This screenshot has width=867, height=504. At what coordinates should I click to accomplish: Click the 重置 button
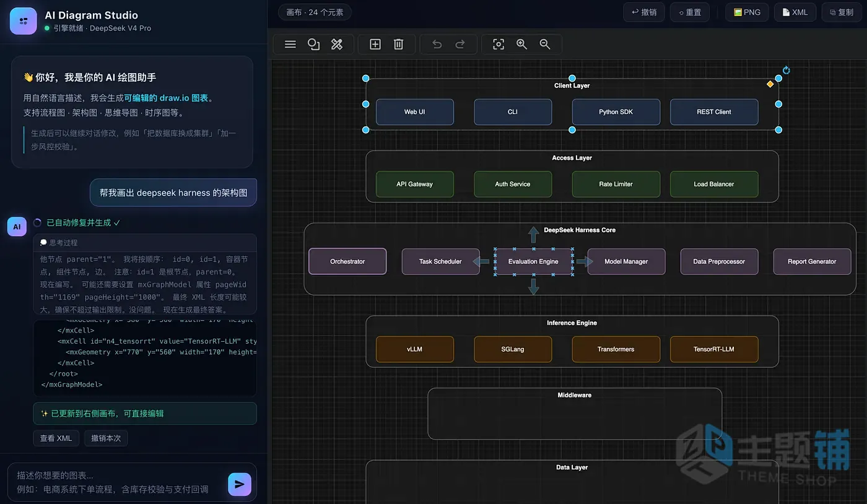(x=690, y=12)
